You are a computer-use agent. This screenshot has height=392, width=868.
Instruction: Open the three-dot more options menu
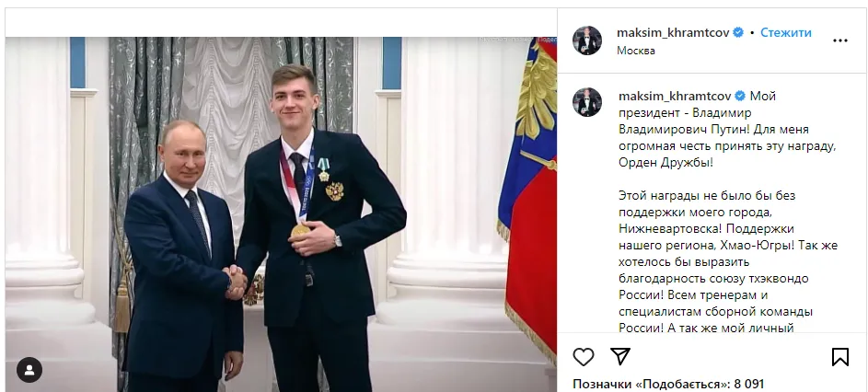point(839,40)
